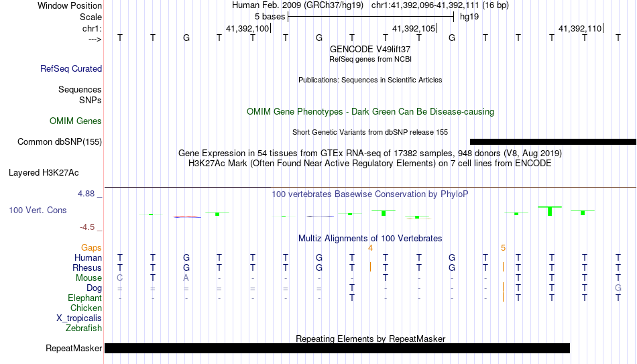Click the 4.88 PhyloP upper limit value
637x364 pixels.
pos(86,194)
